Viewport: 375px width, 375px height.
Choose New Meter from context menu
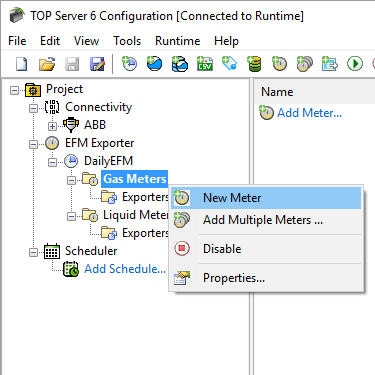266,198
